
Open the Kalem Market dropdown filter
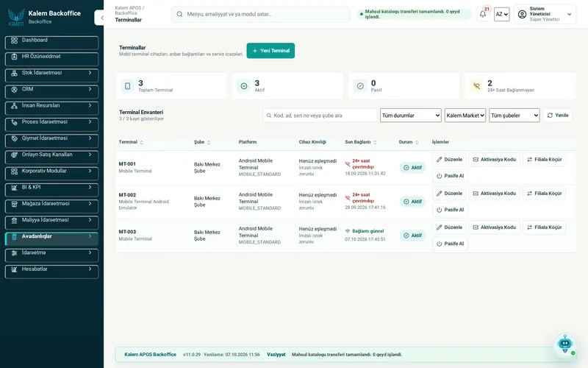pos(465,116)
